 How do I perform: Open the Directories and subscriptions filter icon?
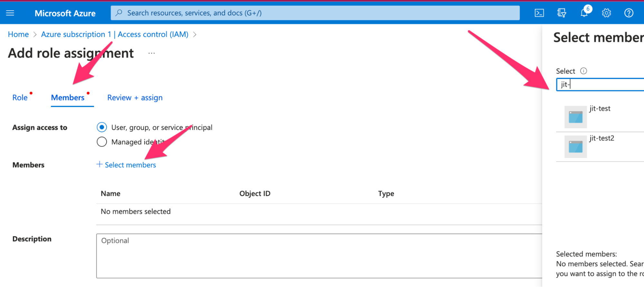pos(562,13)
